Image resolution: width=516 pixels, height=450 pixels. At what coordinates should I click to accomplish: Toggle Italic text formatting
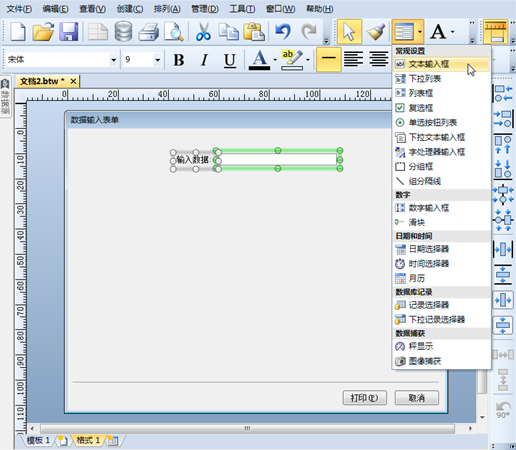(x=204, y=60)
